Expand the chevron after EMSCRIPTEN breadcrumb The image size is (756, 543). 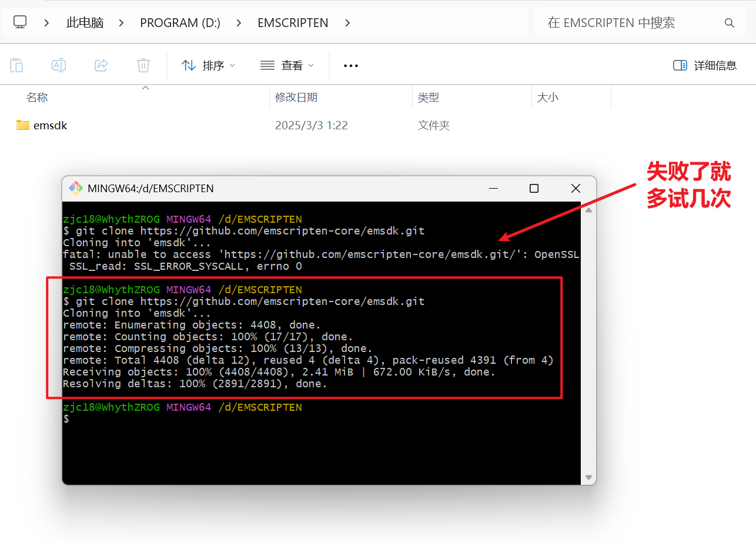tap(347, 22)
